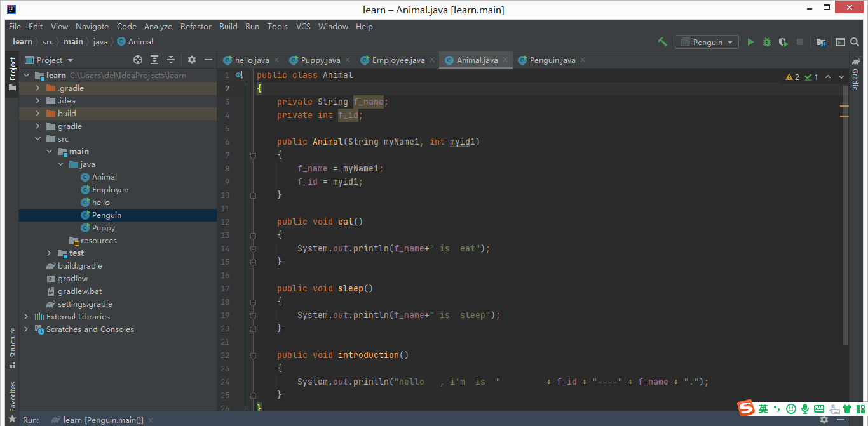This screenshot has width=868, height=426.
Task: Click the warnings indicator showing 2
Action: (792, 77)
